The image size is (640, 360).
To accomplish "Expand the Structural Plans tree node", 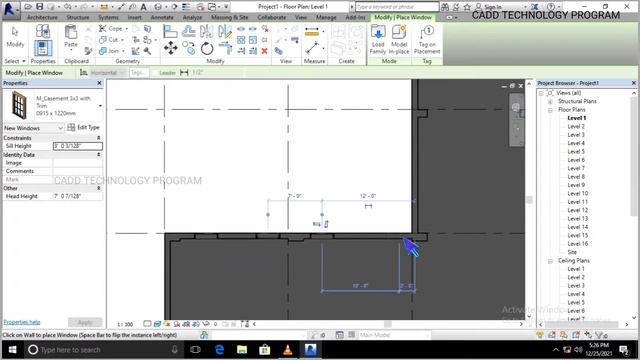I will click(550, 102).
